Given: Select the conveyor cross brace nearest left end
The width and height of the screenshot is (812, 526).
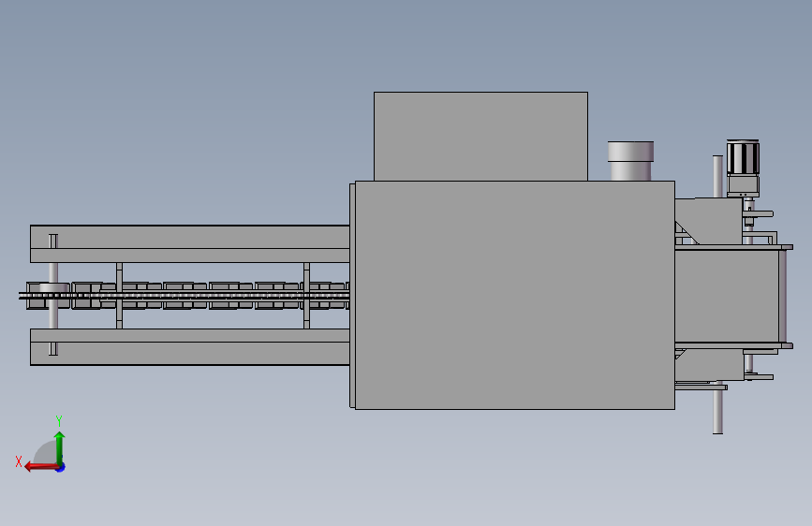Looking at the screenshot, I should (x=120, y=296).
